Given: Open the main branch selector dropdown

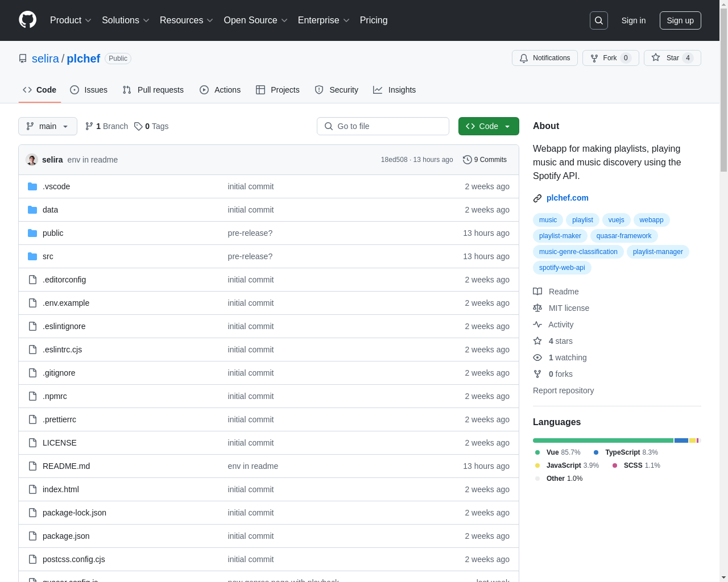Looking at the screenshot, I should [x=48, y=126].
